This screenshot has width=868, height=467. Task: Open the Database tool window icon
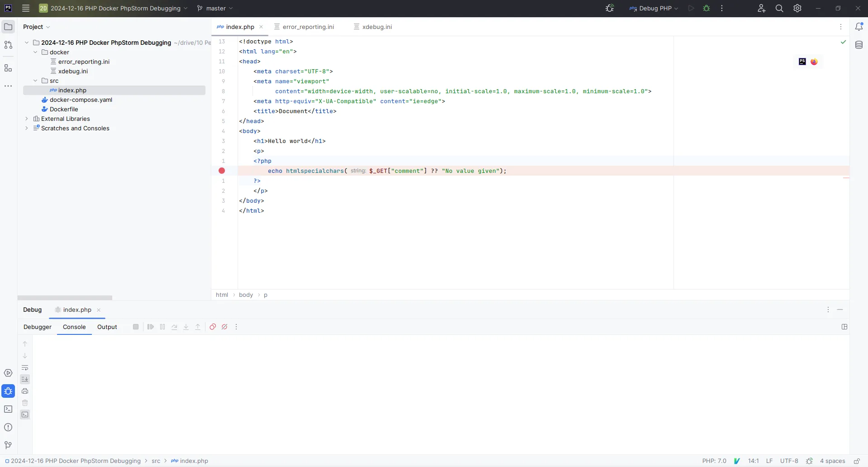tap(858, 45)
